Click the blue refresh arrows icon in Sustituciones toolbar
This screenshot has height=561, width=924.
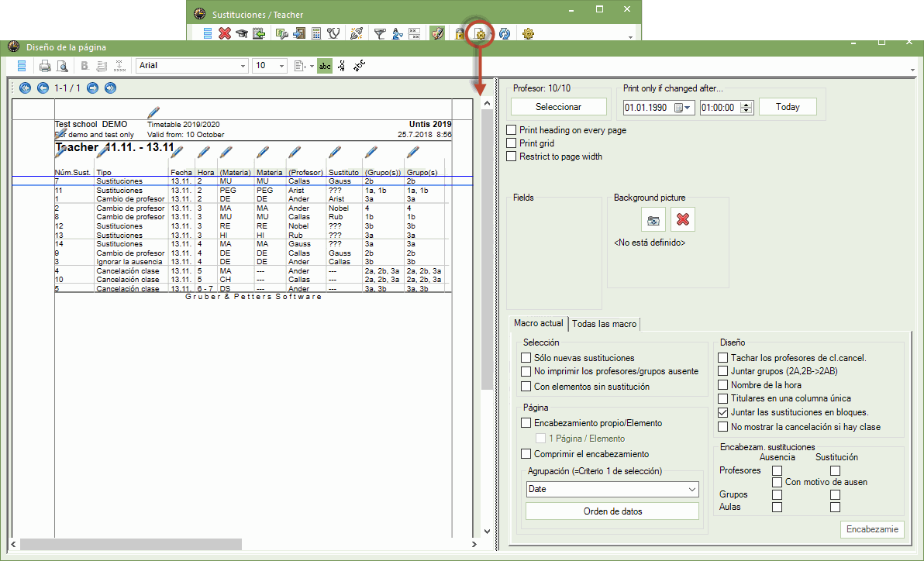tap(505, 33)
